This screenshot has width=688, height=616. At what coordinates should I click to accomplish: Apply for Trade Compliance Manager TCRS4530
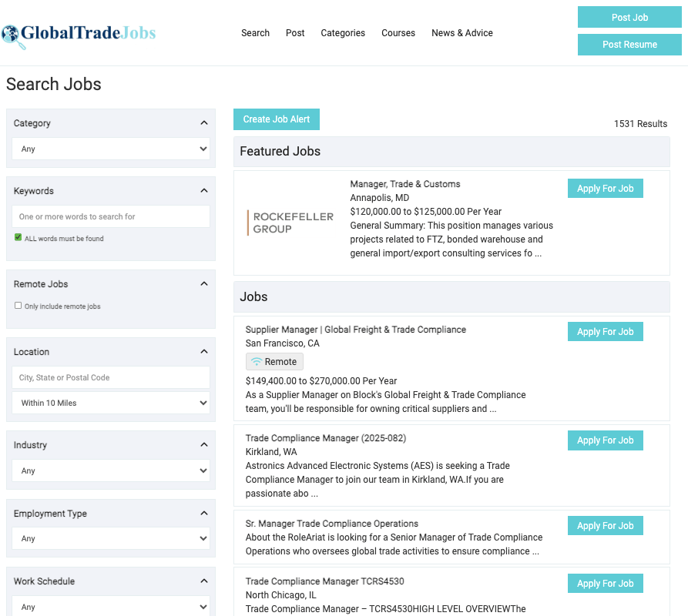605,583
